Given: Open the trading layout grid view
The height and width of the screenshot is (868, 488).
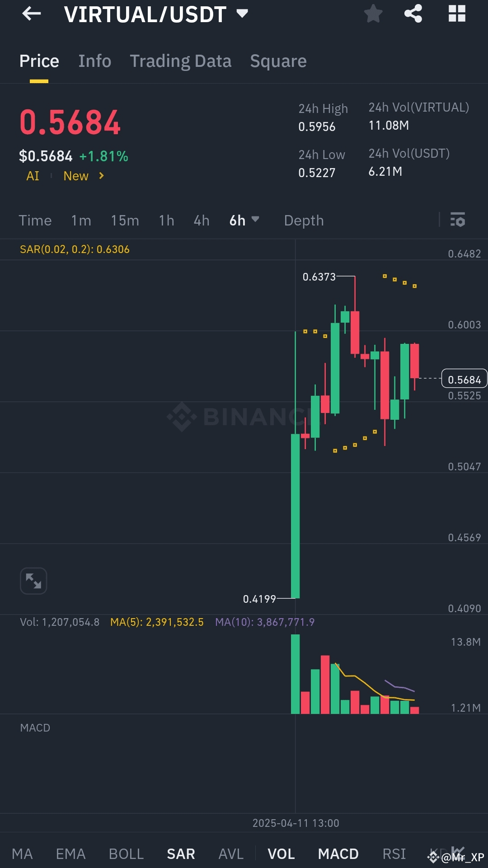Looking at the screenshot, I should point(457,14).
